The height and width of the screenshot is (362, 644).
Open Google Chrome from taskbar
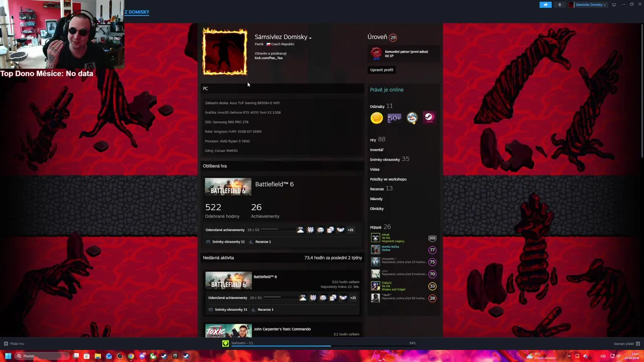131,356
